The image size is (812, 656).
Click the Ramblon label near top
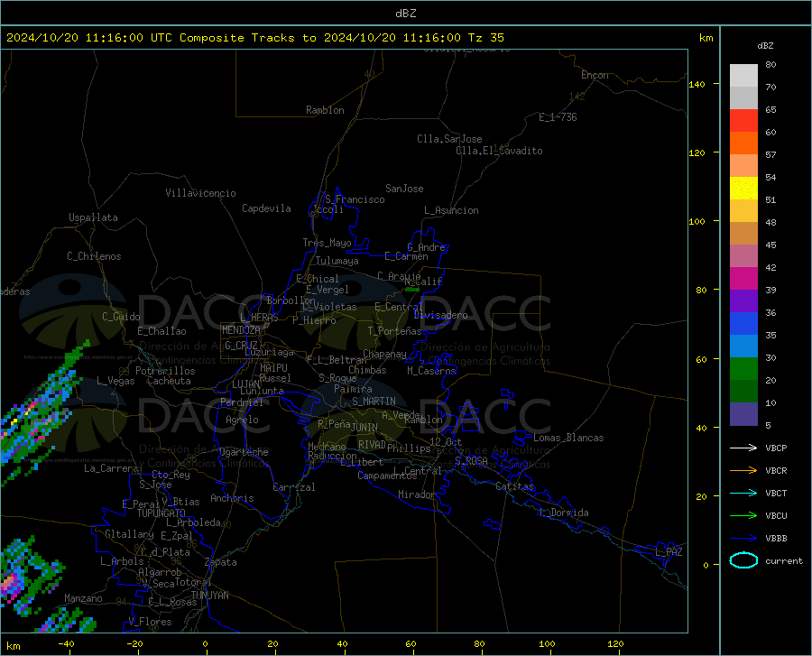[325, 110]
